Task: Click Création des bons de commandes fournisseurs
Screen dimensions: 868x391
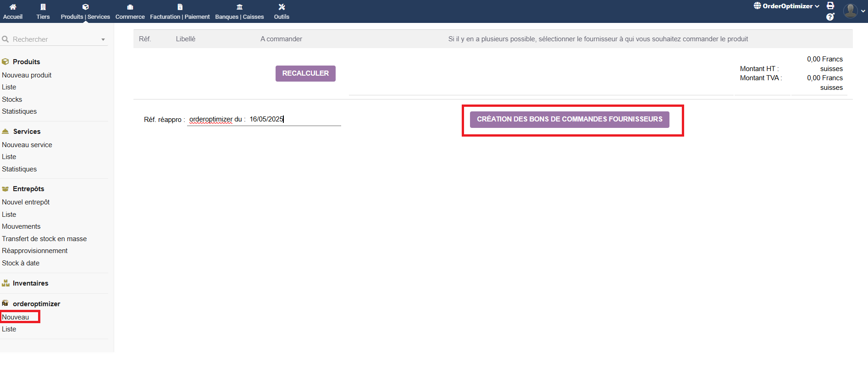Action: click(569, 119)
